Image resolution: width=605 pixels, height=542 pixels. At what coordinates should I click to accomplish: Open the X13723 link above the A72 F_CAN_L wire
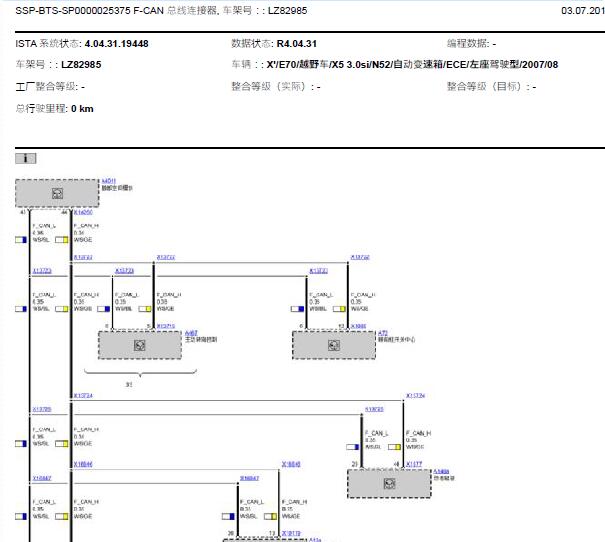click(319, 271)
